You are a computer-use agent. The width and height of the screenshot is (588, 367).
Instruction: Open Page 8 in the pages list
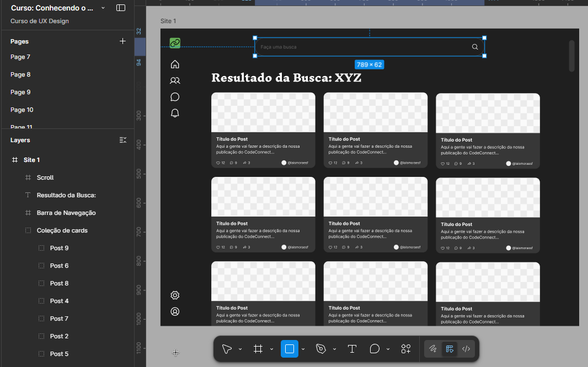click(20, 74)
